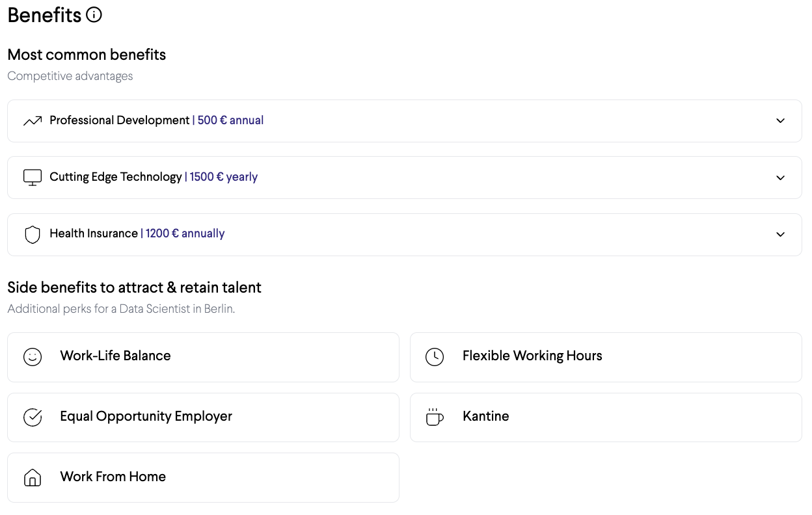Click the Work From Home label
The width and height of the screenshot is (812, 515).
(x=113, y=477)
